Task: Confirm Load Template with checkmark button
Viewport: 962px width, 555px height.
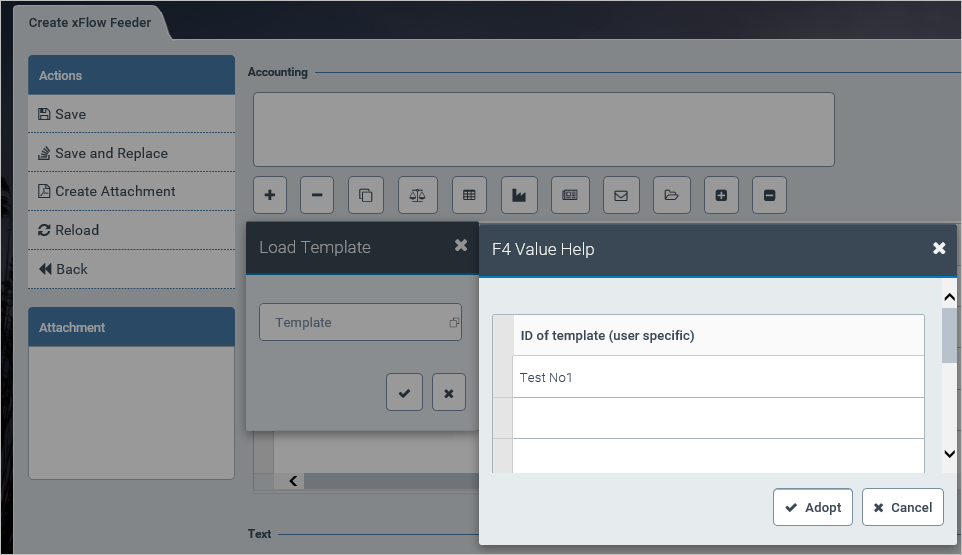Action: 404,393
